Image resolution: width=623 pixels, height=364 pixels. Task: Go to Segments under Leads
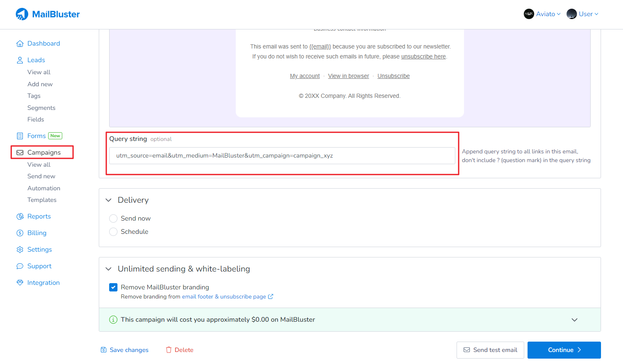[41, 108]
